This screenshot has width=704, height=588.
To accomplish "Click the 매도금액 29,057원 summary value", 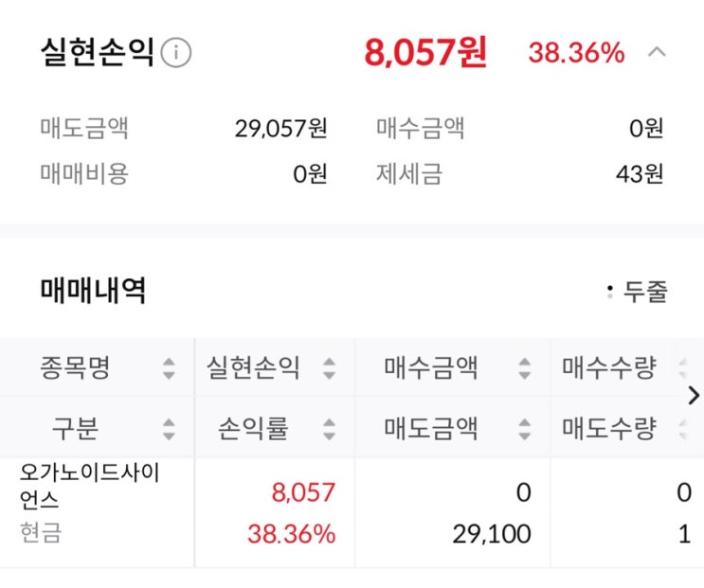I will (x=280, y=128).
